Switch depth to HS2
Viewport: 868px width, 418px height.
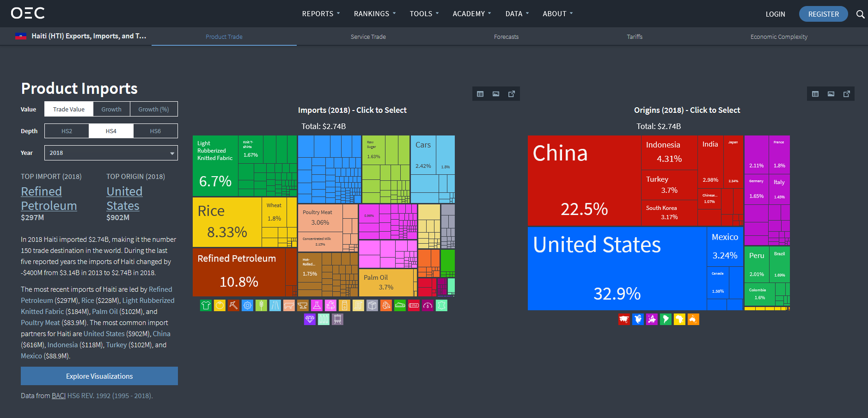click(67, 131)
